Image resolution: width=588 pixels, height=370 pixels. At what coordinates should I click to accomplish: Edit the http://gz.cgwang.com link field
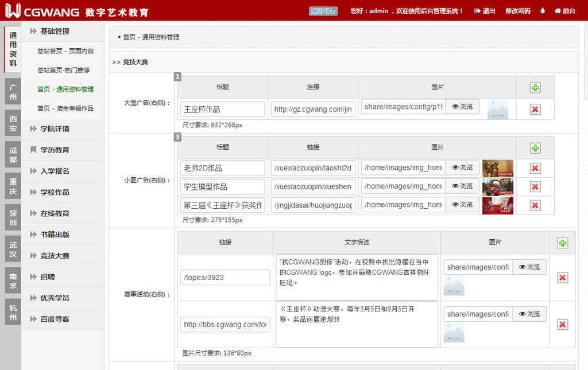pos(313,110)
